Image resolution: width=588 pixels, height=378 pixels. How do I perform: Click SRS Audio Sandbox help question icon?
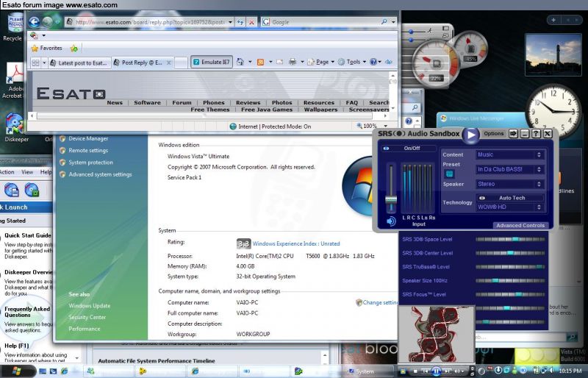pyautogui.click(x=537, y=134)
